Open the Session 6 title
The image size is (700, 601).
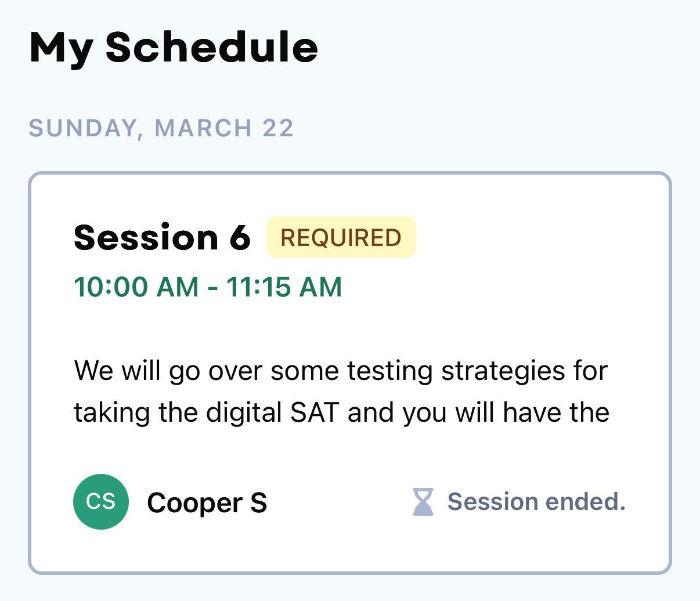click(162, 237)
